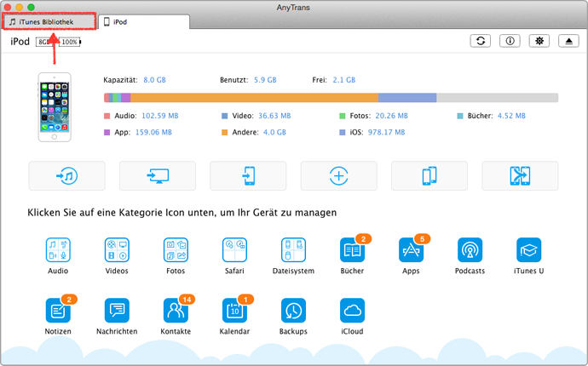Click the iOS size 978.17 MB
This screenshot has height=366, width=588.
386,132
